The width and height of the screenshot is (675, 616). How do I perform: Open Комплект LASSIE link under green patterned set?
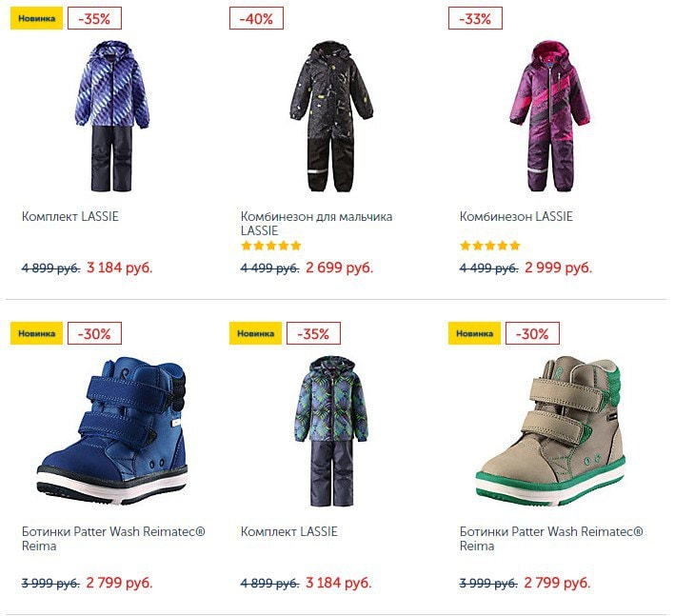point(288,531)
